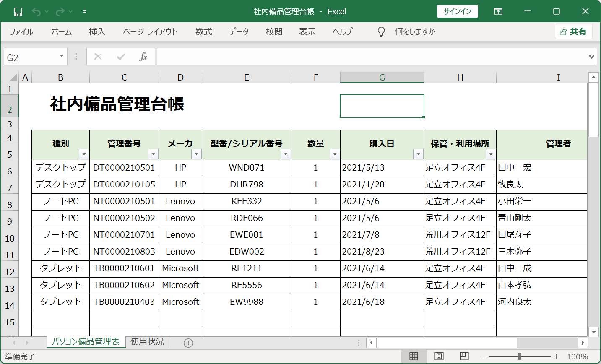This screenshot has height=364, width=601.
Task: Open the ページ レイアウト tab
Action: pos(150,32)
